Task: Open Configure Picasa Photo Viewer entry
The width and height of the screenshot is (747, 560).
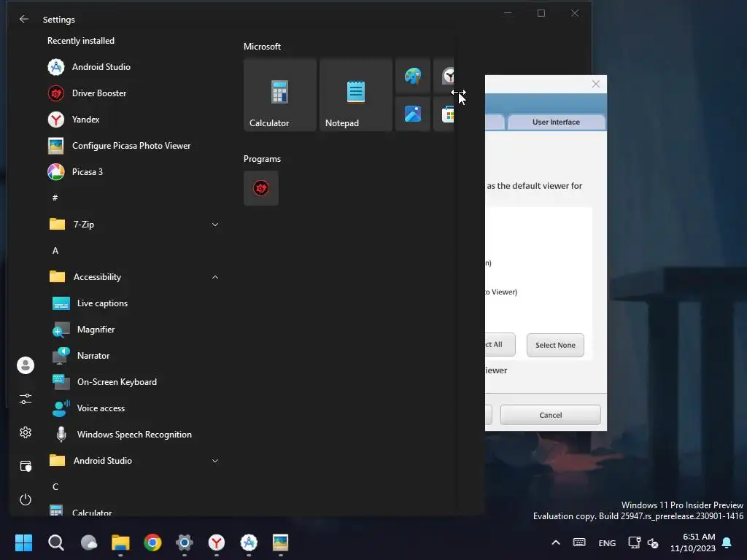Action: click(x=120, y=146)
